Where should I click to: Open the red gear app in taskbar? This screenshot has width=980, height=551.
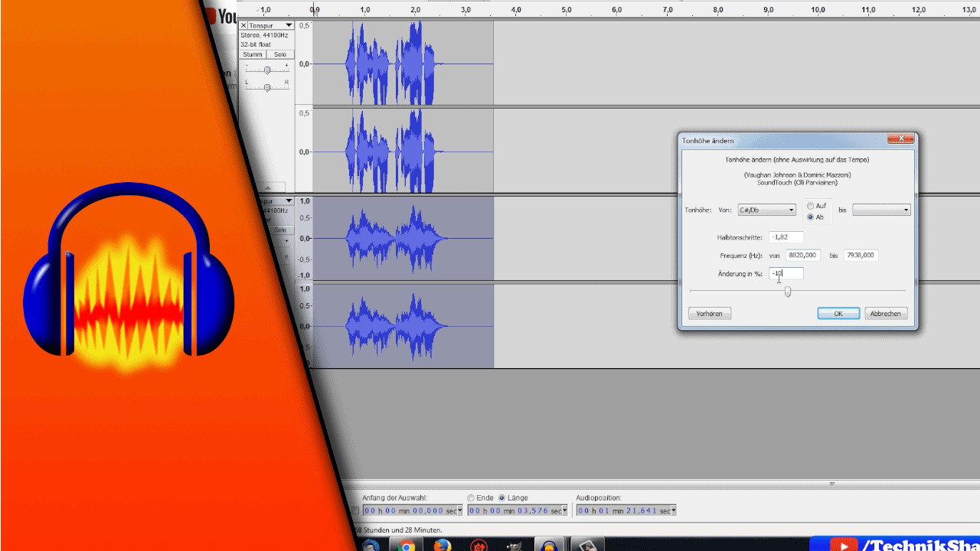point(479,545)
